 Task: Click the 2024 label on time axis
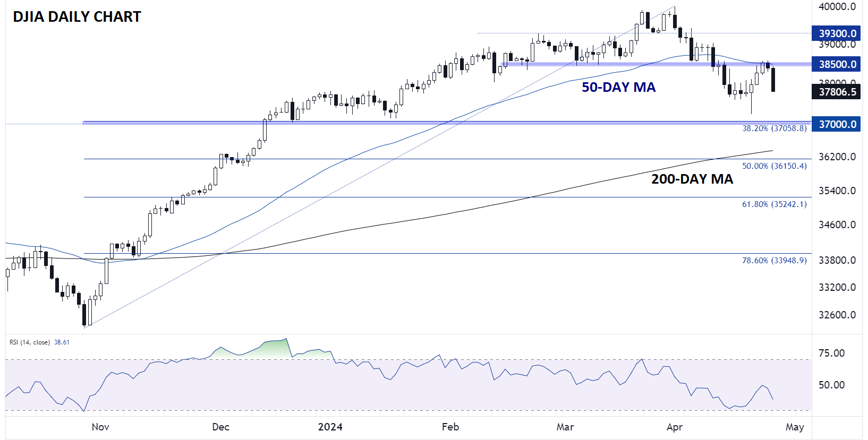[x=330, y=427]
